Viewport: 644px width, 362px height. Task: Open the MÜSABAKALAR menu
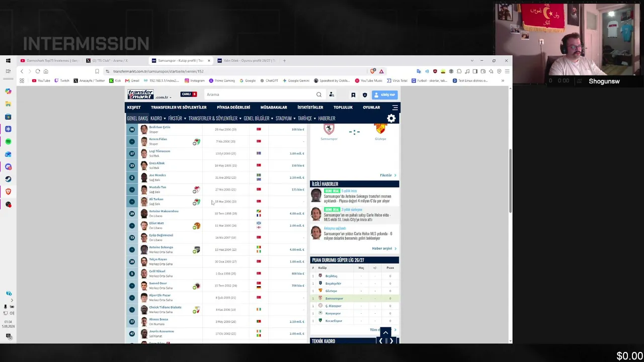pos(274,108)
